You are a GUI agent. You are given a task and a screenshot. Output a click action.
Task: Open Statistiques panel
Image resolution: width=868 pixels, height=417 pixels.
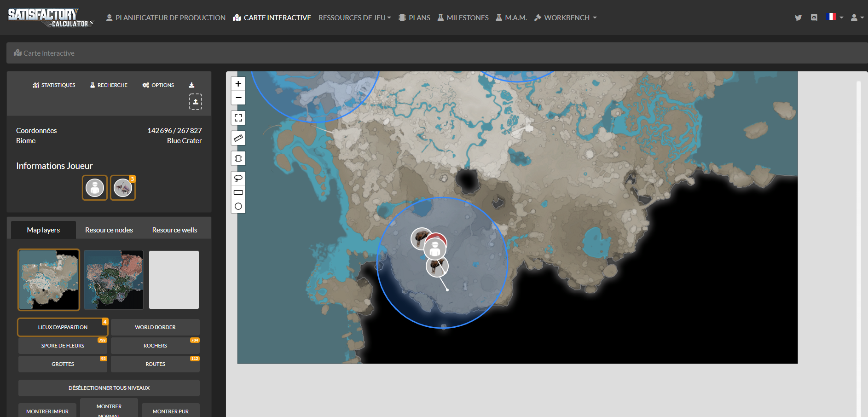pyautogui.click(x=54, y=85)
